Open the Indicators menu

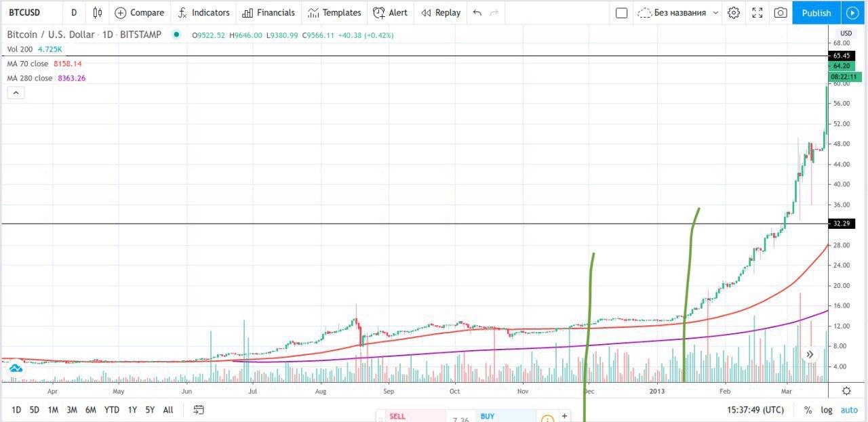point(203,12)
